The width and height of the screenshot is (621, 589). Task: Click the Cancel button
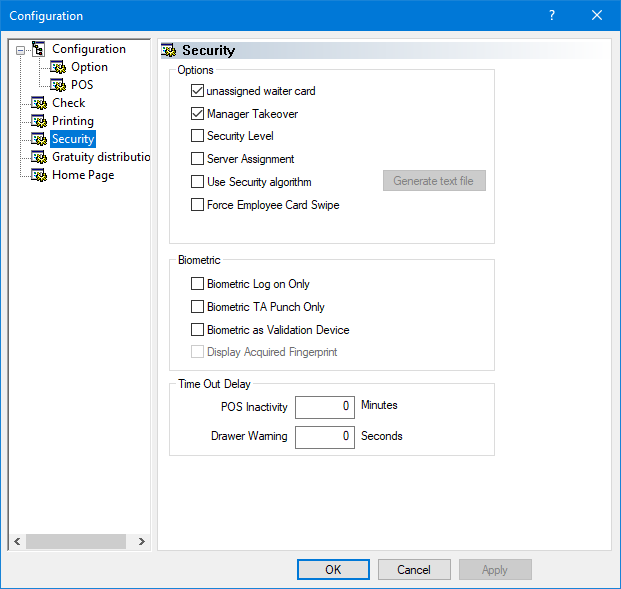[x=414, y=569]
